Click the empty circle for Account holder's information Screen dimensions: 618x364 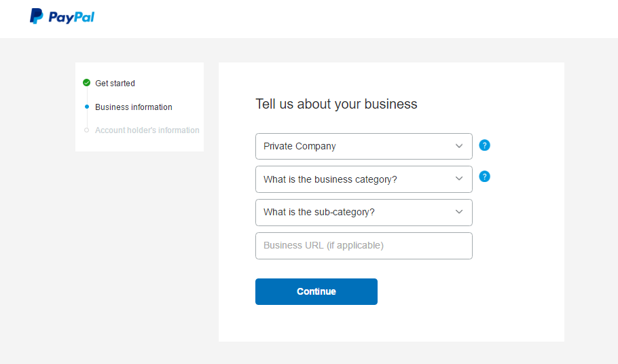tap(87, 130)
